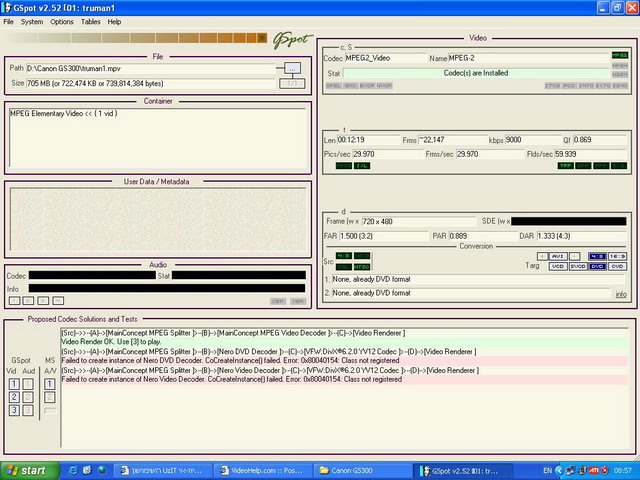Screen dimensions: 640x480
Task: Click the EN language indicator in tray
Action: pos(547,471)
